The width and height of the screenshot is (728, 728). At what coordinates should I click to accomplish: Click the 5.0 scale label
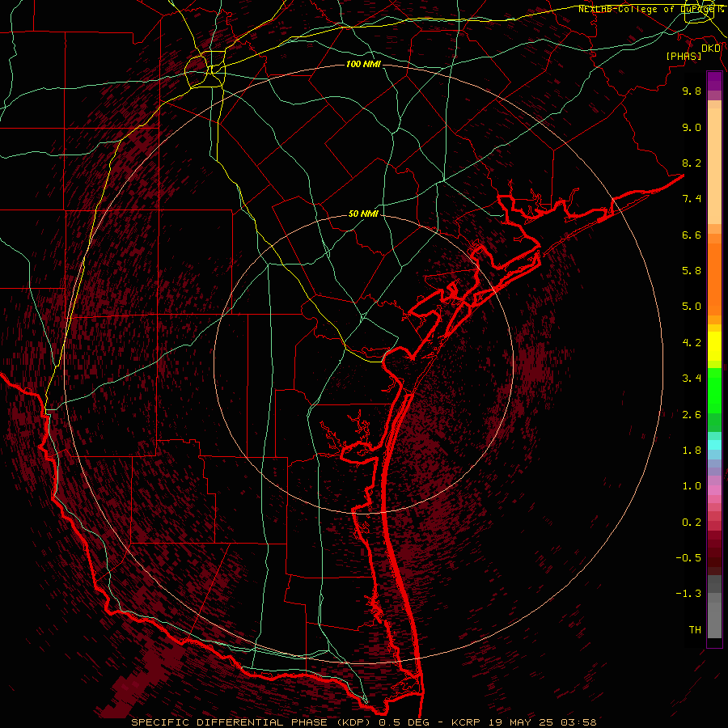pyautogui.click(x=692, y=307)
